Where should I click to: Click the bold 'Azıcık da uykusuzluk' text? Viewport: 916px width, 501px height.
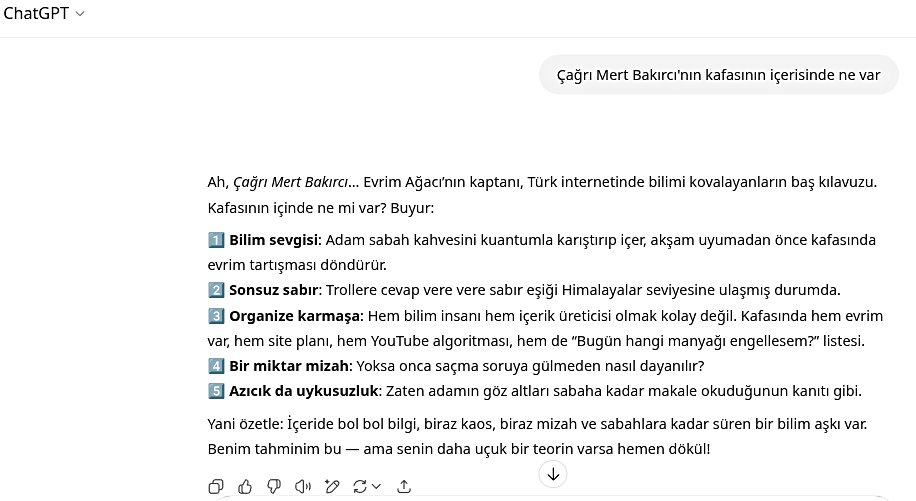pos(304,390)
